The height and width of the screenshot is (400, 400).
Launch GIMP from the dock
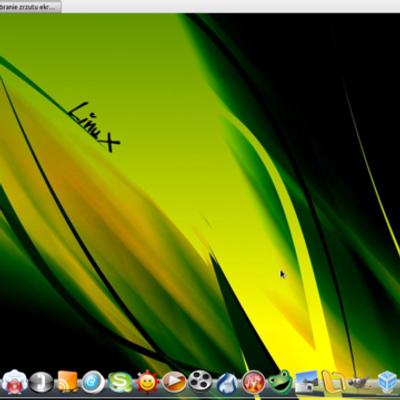360,382
